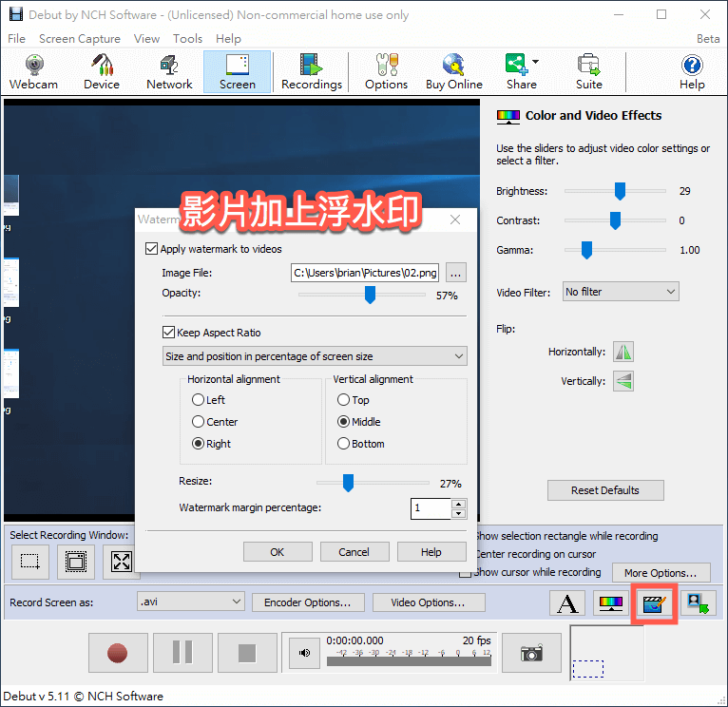Open the color effects icon
The height and width of the screenshot is (707, 728).
(609, 603)
